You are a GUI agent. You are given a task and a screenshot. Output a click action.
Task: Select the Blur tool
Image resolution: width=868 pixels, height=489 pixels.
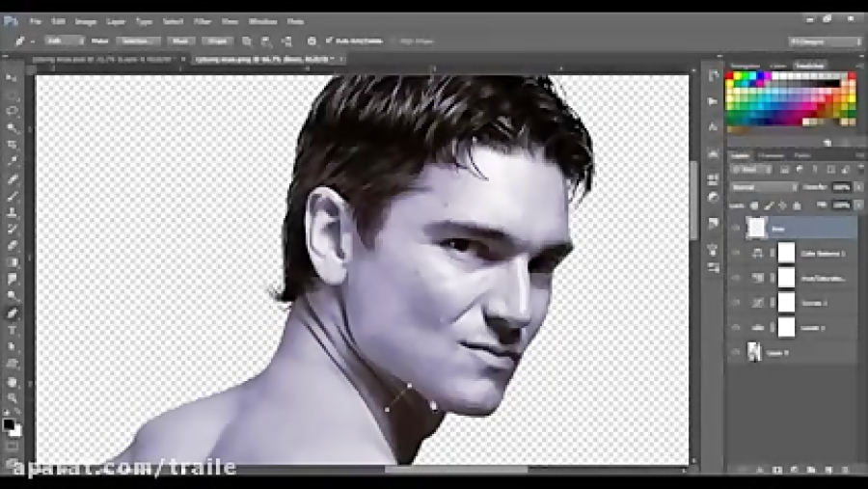coord(12,279)
